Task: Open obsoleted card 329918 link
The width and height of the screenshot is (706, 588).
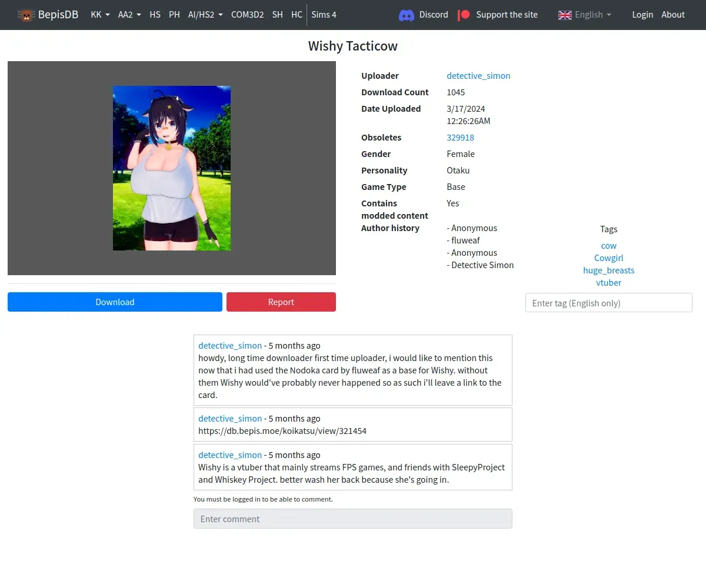Action: [x=460, y=137]
